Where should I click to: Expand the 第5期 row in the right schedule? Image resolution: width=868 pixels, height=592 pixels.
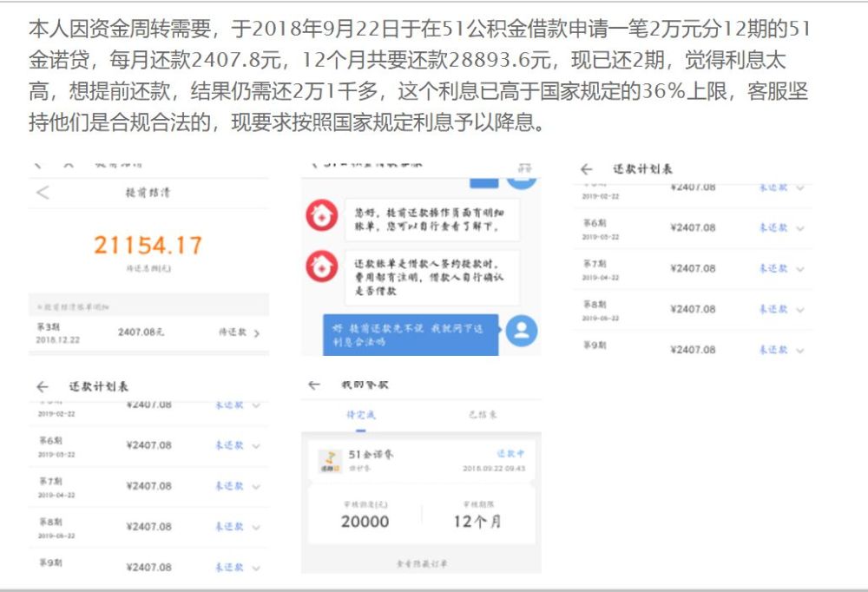800,185
